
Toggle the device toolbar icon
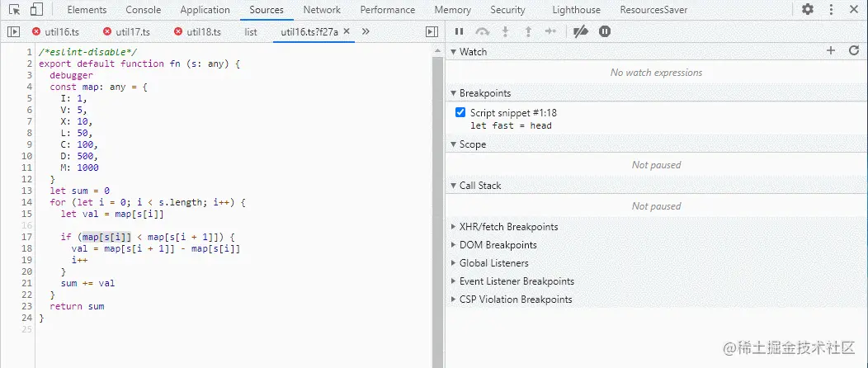coord(36,9)
